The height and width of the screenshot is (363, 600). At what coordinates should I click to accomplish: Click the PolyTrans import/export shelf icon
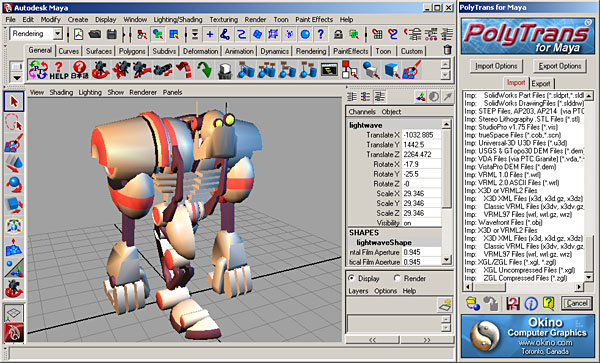click(38, 70)
